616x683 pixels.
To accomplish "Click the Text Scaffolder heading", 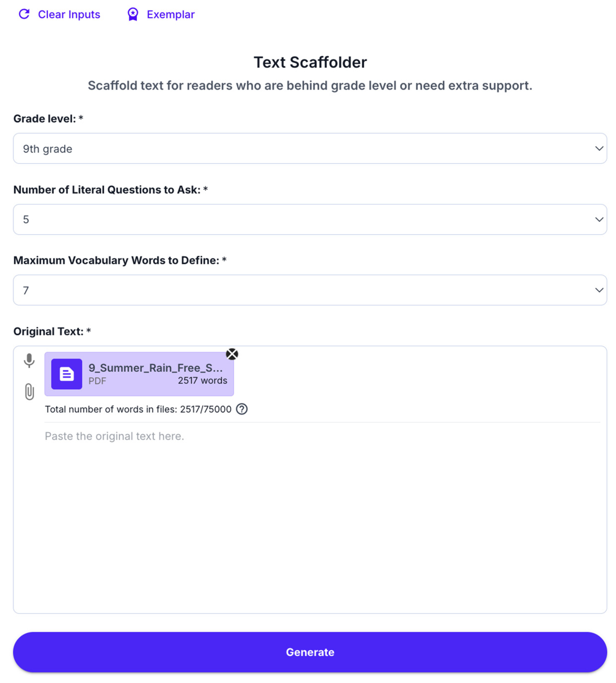I will [x=310, y=62].
